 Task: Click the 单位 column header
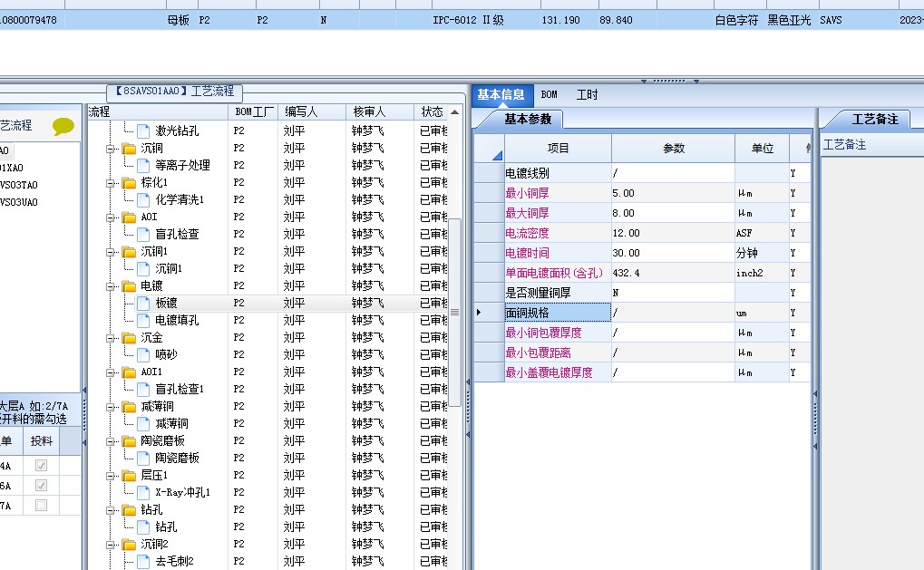pos(763,149)
